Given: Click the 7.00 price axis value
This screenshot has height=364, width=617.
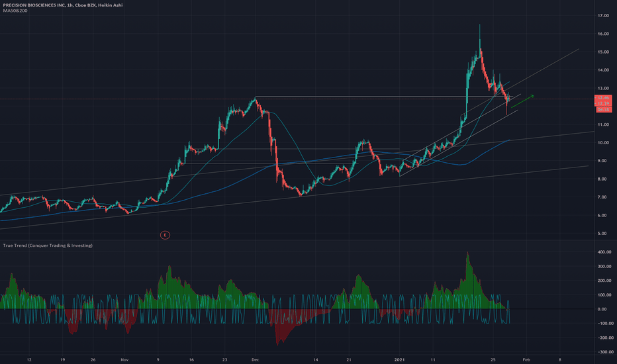Looking at the screenshot, I should (602, 197).
